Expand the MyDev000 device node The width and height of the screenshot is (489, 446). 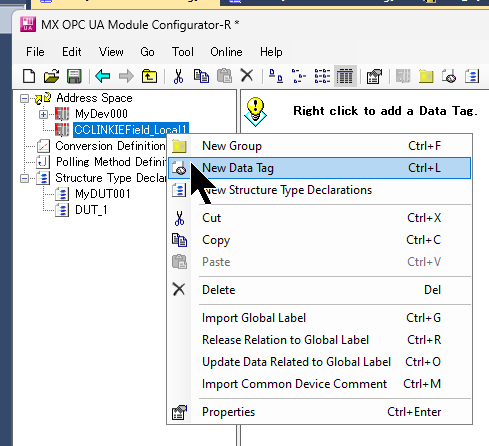[x=43, y=114]
